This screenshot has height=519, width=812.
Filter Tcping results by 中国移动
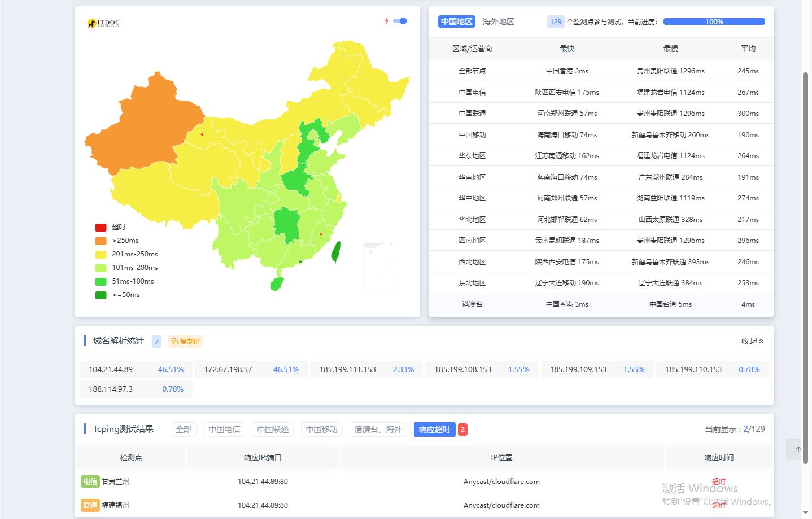(x=321, y=429)
